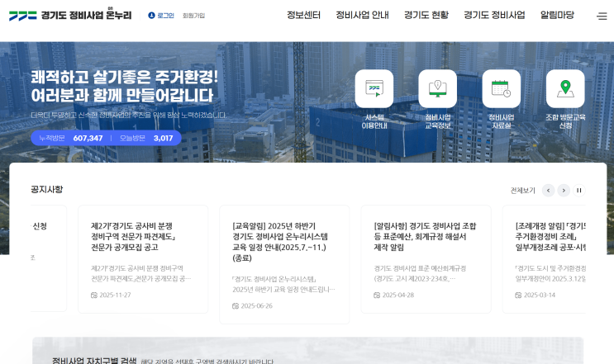The image size is (614, 364).
Task: Click the date text 2025-11-27
Action: (115, 295)
